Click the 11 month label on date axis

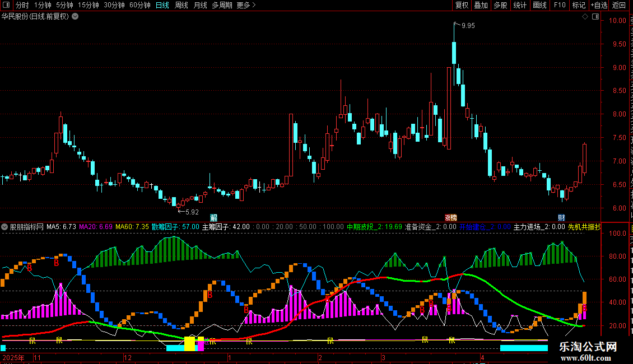(x=37, y=357)
